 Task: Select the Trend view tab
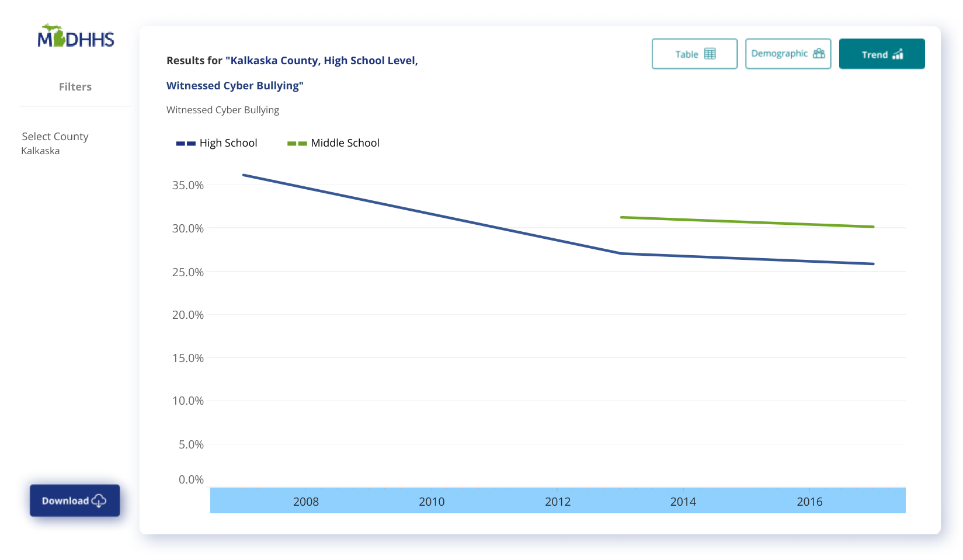click(x=881, y=54)
